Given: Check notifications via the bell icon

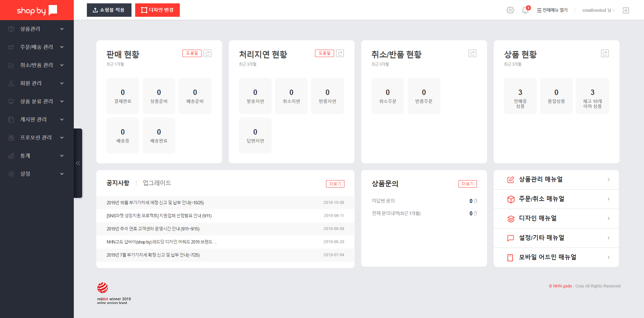Looking at the screenshot, I should [525, 10].
